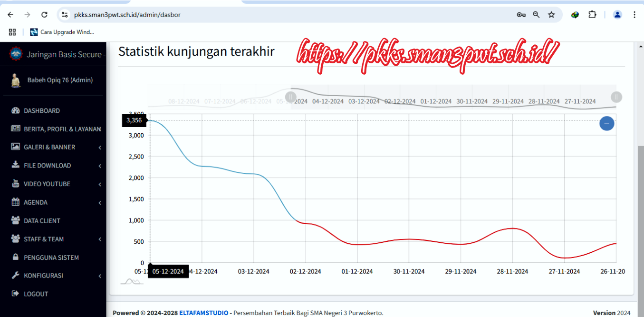Image resolution: width=644 pixels, height=317 pixels.
Task: Click the Data Client users icon
Action: pos(15,220)
